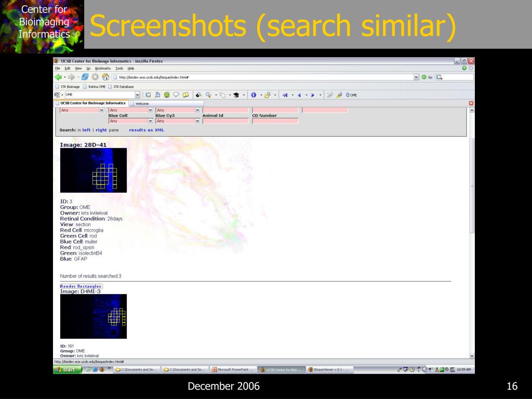
Task: Click the binoculars-style search toolbar icon
Action: pos(198,95)
